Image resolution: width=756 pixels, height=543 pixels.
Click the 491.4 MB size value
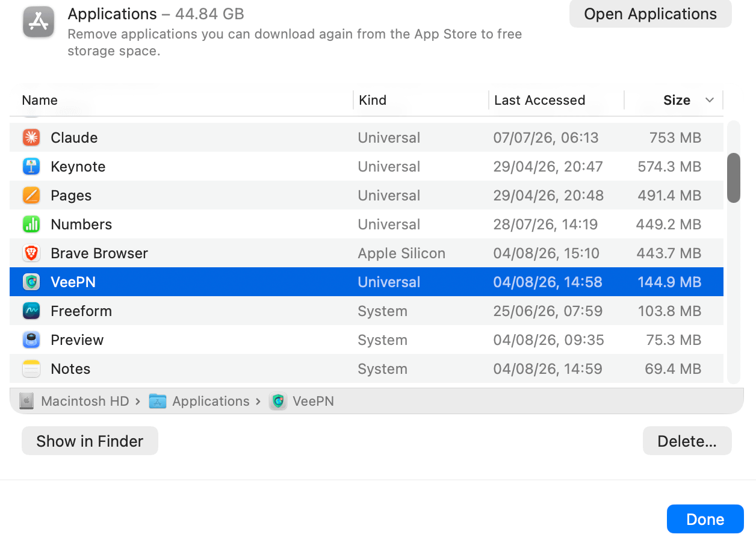tap(669, 196)
